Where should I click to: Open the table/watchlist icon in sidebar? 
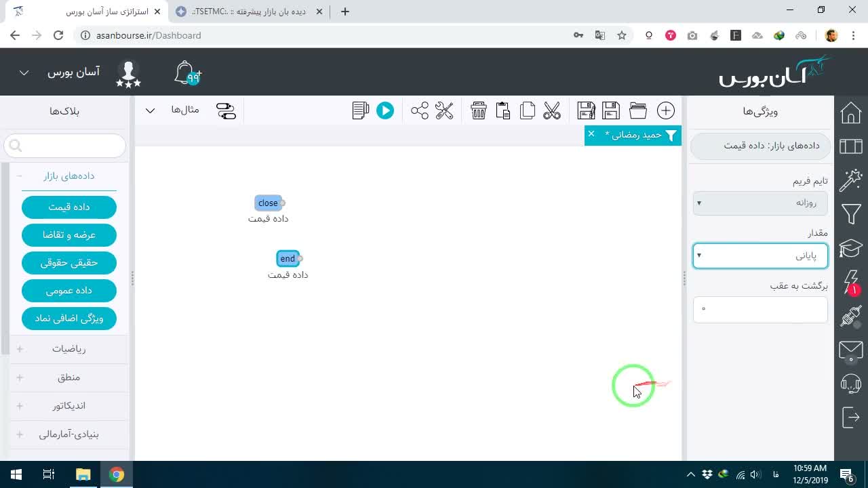(x=850, y=146)
